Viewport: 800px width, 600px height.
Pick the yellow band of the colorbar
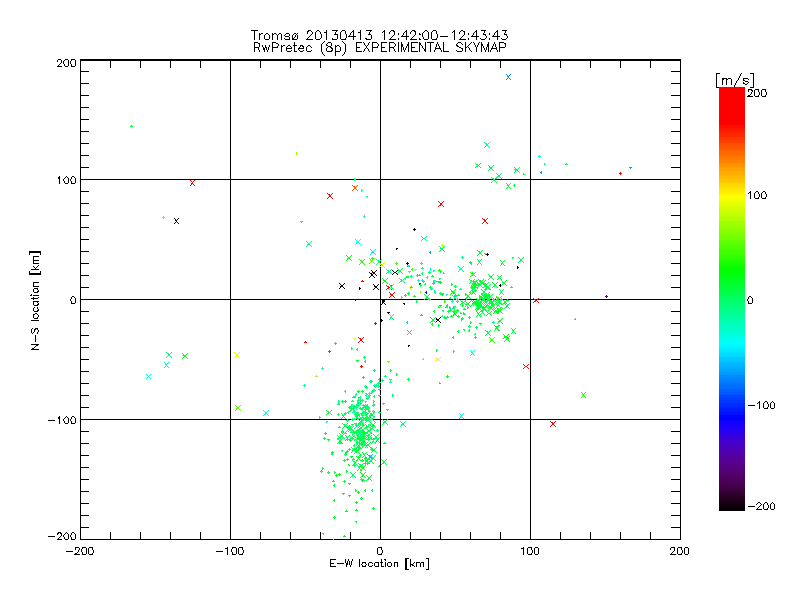732,196
